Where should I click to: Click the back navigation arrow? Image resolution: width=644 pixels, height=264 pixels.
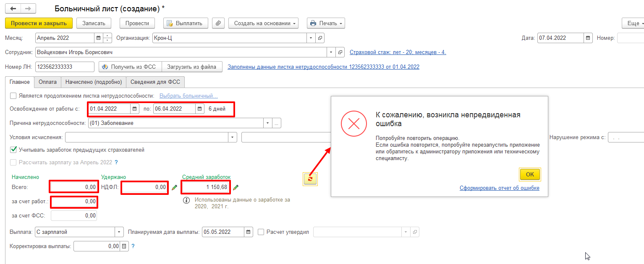coord(13,9)
